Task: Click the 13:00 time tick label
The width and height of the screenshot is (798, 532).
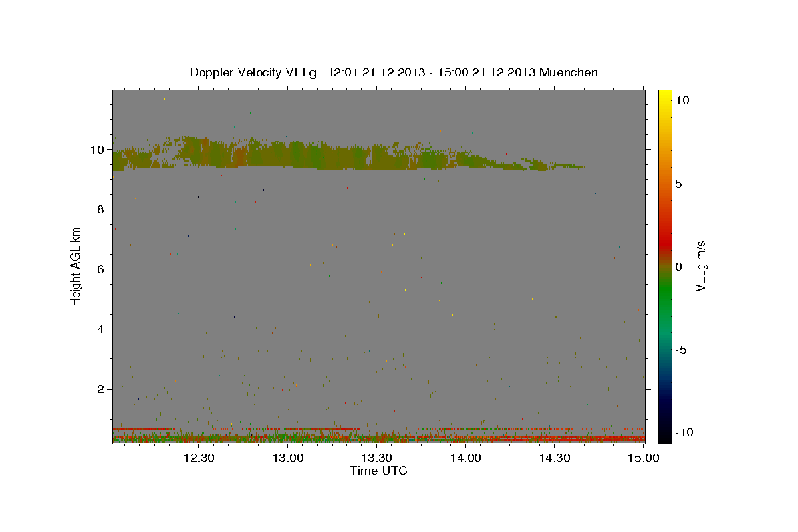Action: point(289,458)
